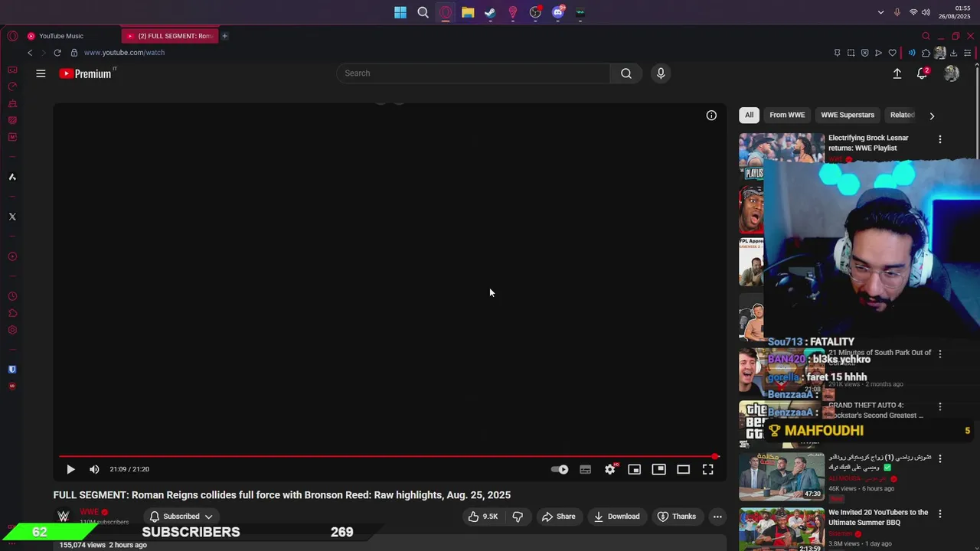Toggle theater mode in the player
The image size is (980, 551).
[x=684, y=469]
